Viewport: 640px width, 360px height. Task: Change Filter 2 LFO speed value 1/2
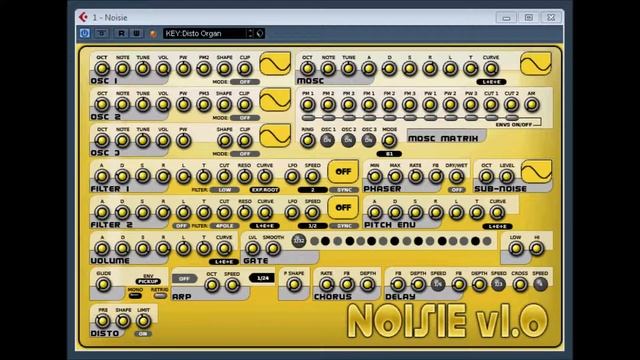pyautogui.click(x=313, y=226)
